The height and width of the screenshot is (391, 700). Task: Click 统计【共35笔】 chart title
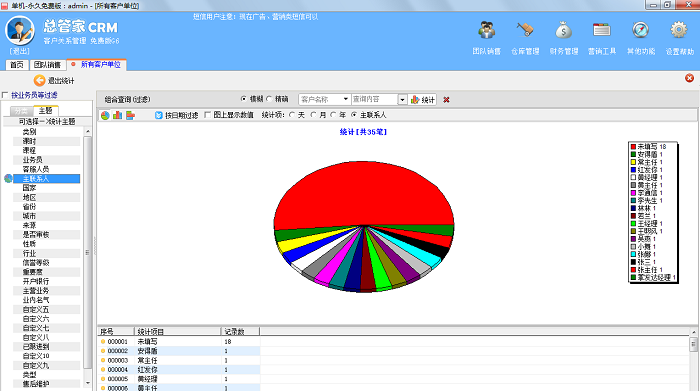tap(363, 132)
